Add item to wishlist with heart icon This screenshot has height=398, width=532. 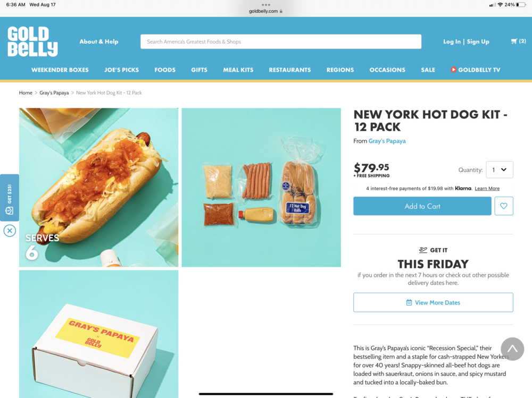click(503, 206)
